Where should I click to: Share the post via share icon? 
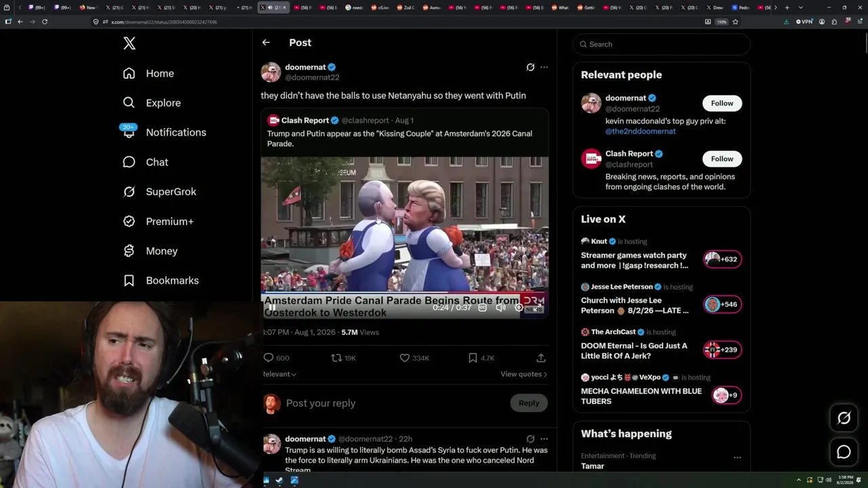pos(541,358)
